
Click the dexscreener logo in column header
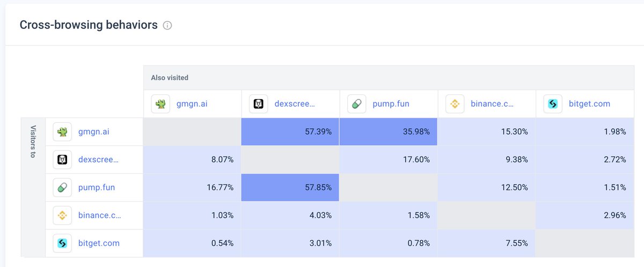[x=259, y=103]
